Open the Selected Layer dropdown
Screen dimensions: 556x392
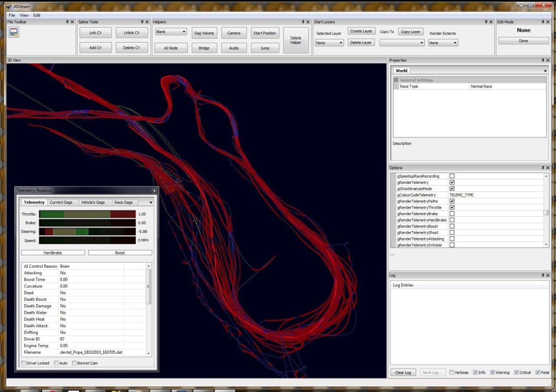click(x=329, y=43)
